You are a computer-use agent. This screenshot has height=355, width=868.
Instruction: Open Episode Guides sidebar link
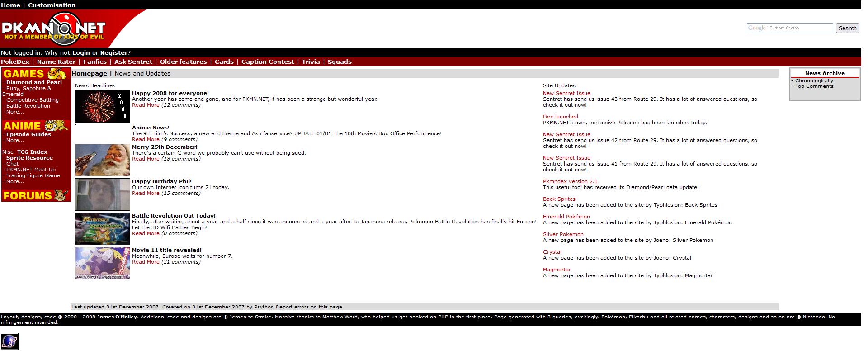point(28,134)
